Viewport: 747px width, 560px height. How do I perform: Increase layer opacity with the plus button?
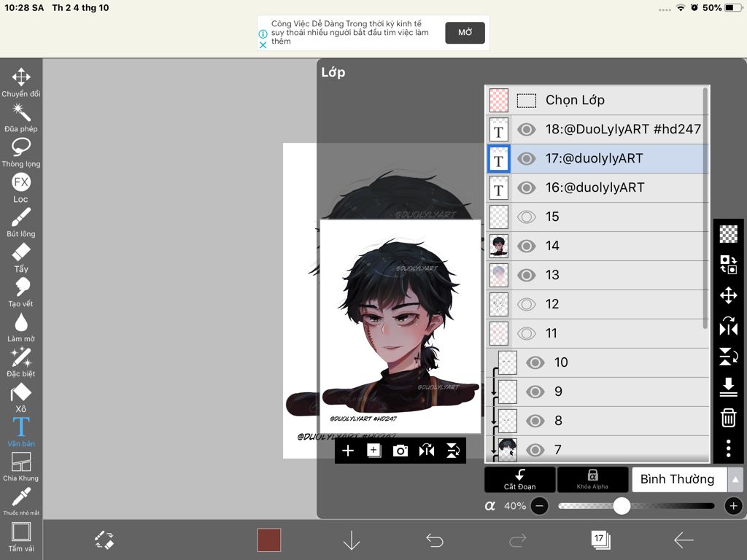(x=734, y=506)
